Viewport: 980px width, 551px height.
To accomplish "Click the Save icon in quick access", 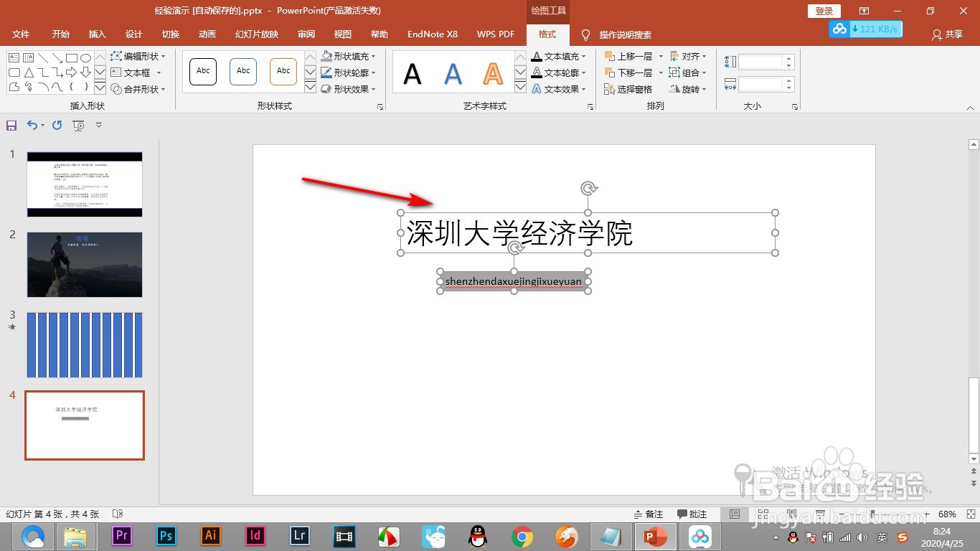I will 11,126.
